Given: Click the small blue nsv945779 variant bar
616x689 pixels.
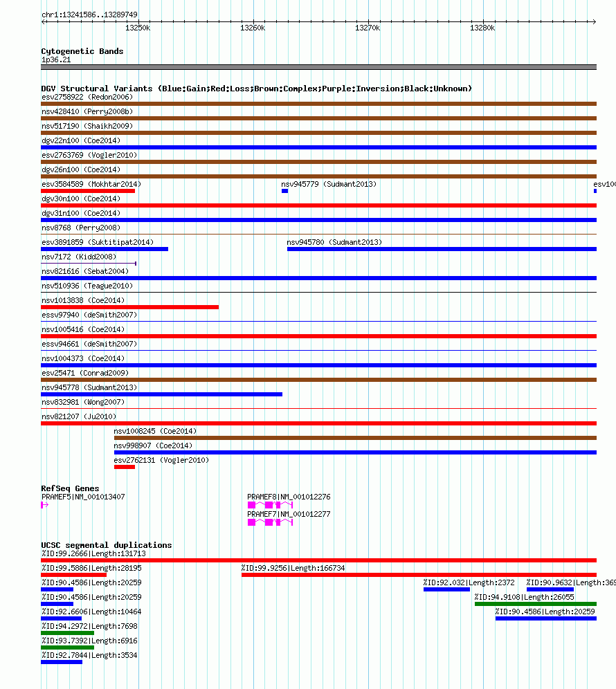Looking at the screenshot, I should tap(285, 191).
